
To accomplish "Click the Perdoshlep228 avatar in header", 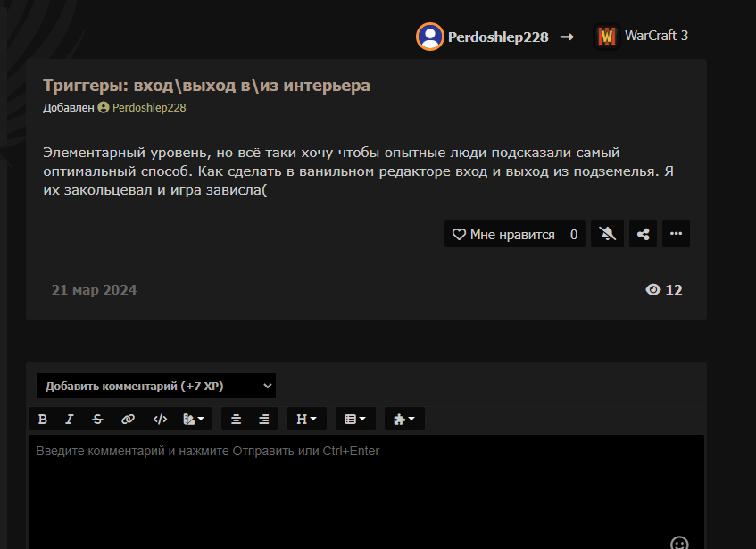I will click(429, 37).
